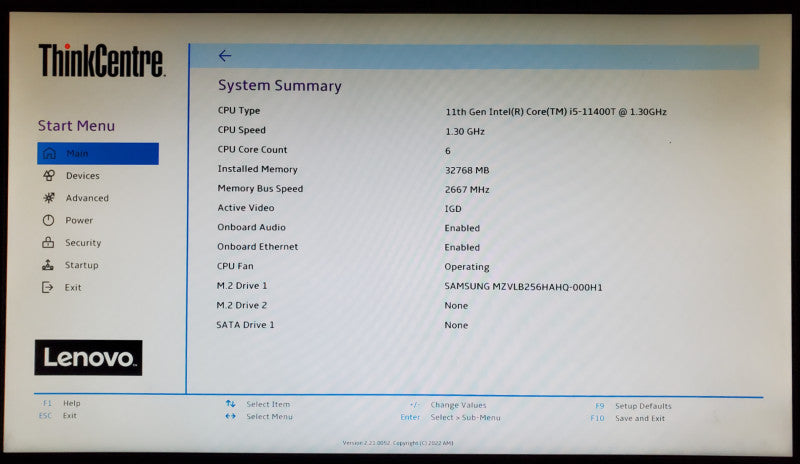The width and height of the screenshot is (800, 464).
Task: Click the Startup joystick icon
Action: [x=47, y=265]
